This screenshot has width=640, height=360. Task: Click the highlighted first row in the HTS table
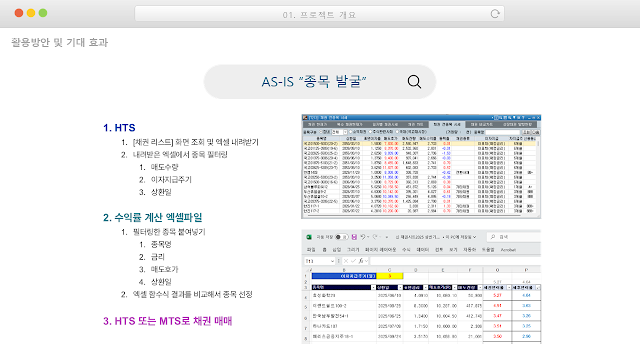pos(419,143)
